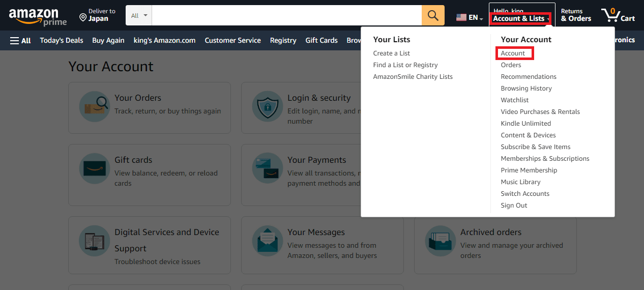Click the US flag language icon
The height and width of the screenshot is (290, 644).
461,17
